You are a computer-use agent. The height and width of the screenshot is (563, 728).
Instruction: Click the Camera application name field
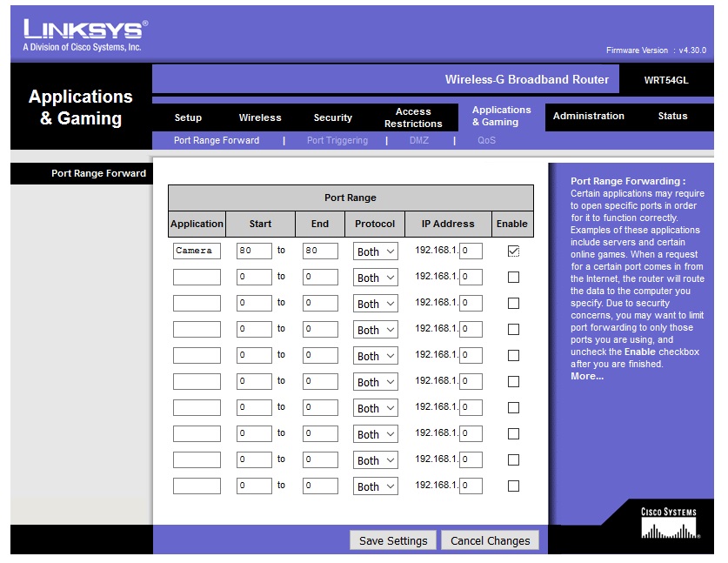(197, 251)
